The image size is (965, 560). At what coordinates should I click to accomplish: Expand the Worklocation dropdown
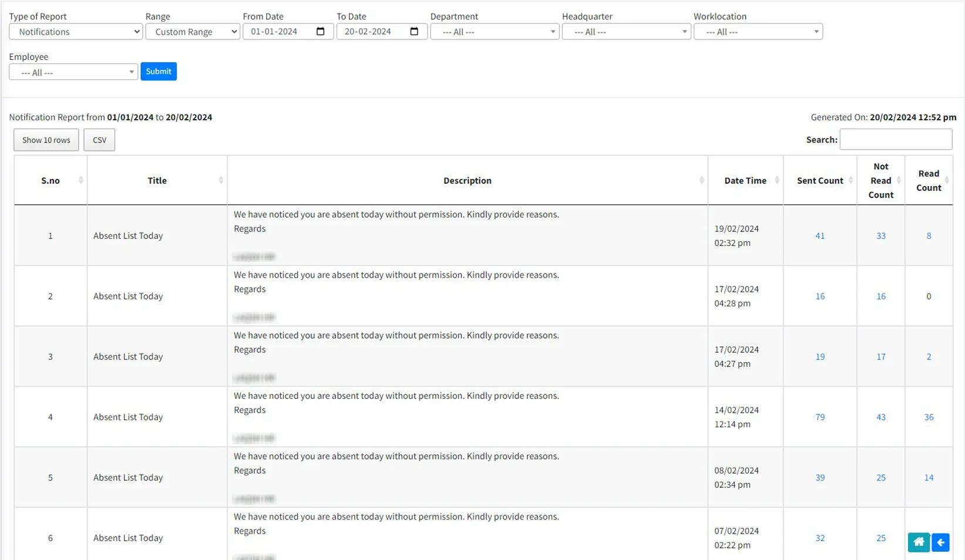tap(758, 32)
